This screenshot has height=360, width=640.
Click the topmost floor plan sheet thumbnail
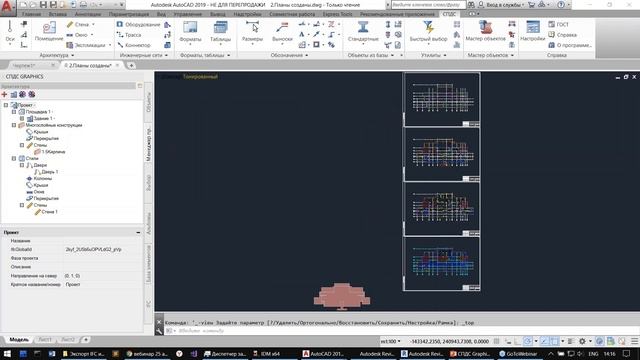coord(442,99)
